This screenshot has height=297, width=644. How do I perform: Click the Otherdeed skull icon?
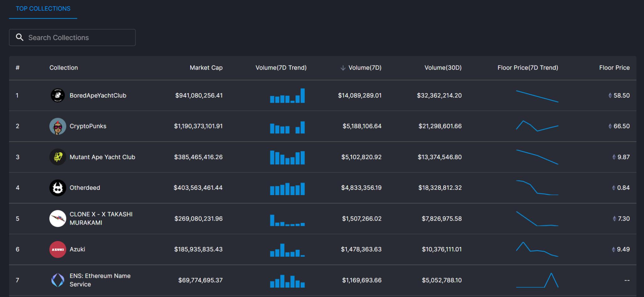click(58, 188)
